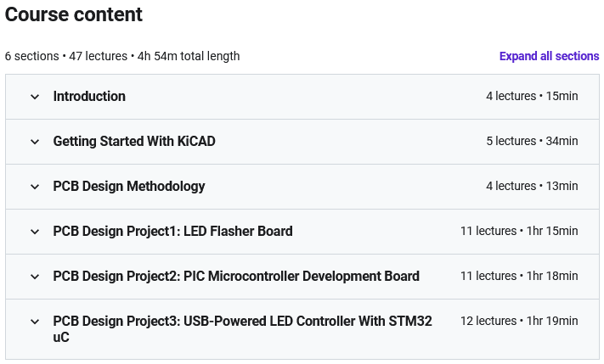Click chevron beside Getting Started With KiCAD

point(35,142)
